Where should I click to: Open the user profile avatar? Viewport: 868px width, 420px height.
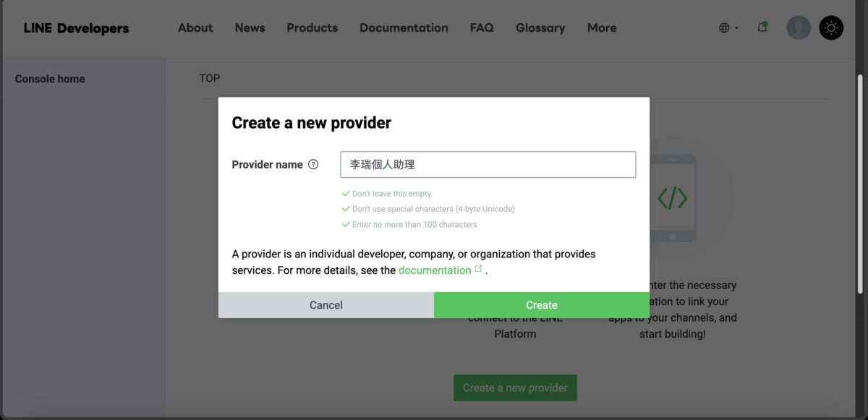coord(799,27)
